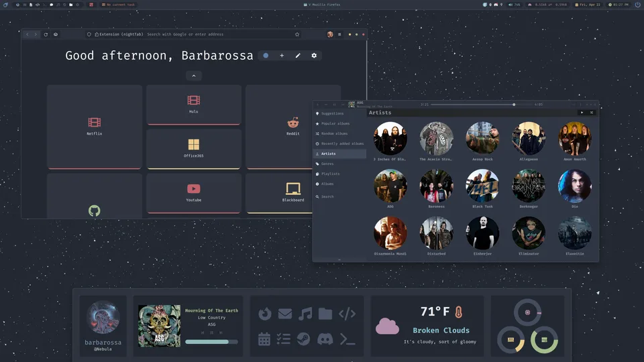
Task: Open music note launcher in dashboard
Action: pyautogui.click(x=305, y=314)
